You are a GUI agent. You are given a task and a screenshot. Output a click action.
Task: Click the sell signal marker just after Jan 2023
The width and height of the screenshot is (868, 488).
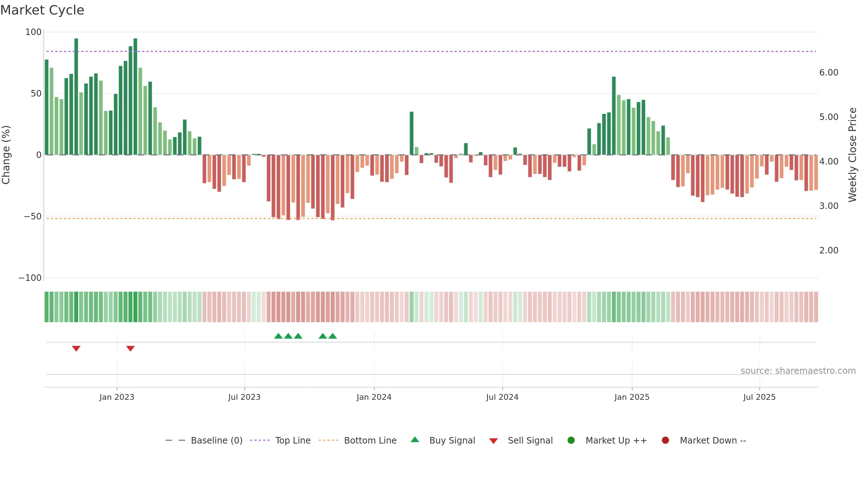130,348
